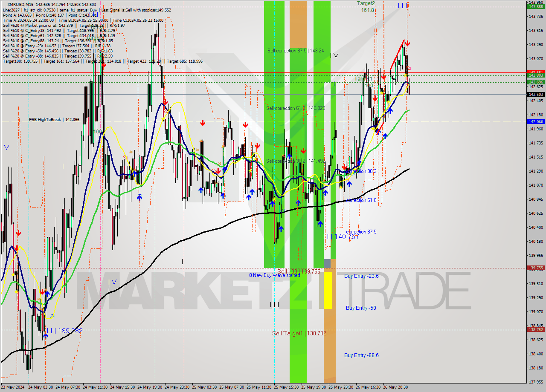
Task: Click the red 139.755 price tag
Action: click(x=536, y=268)
